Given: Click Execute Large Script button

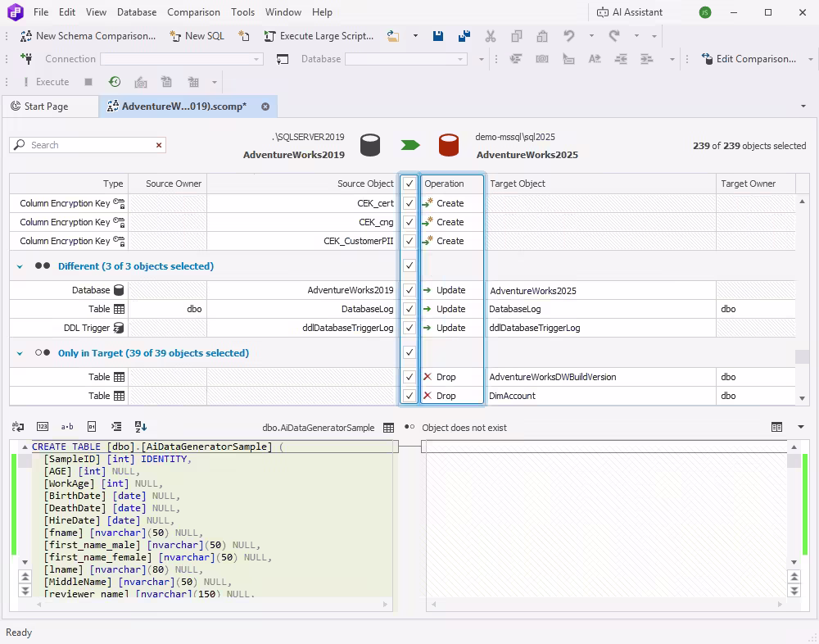Looking at the screenshot, I should (319, 36).
